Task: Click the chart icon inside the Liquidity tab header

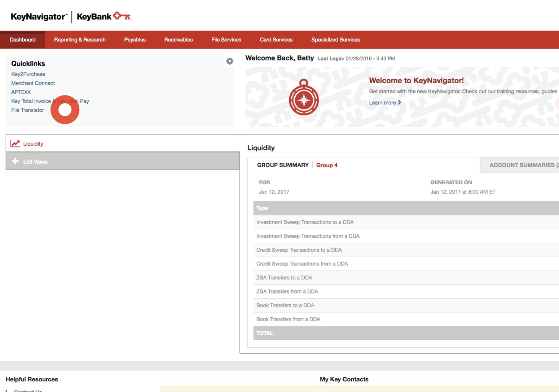Action: click(16, 143)
